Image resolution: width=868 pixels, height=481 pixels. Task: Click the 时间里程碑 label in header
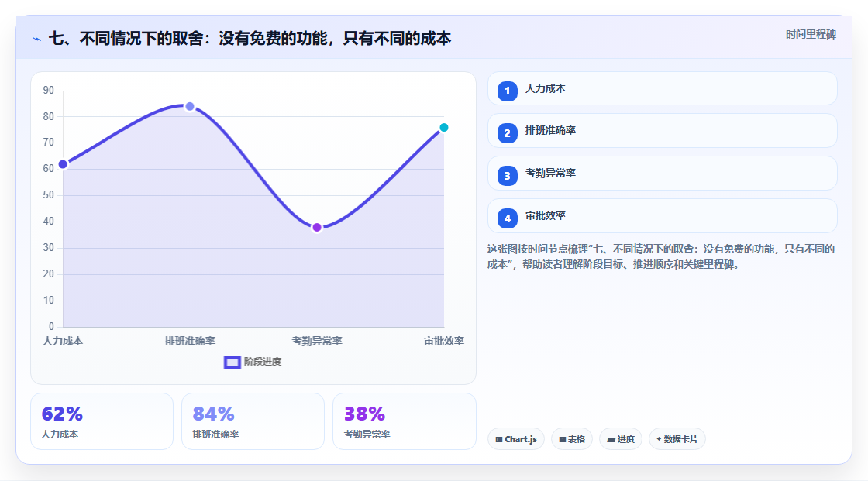[811, 35]
